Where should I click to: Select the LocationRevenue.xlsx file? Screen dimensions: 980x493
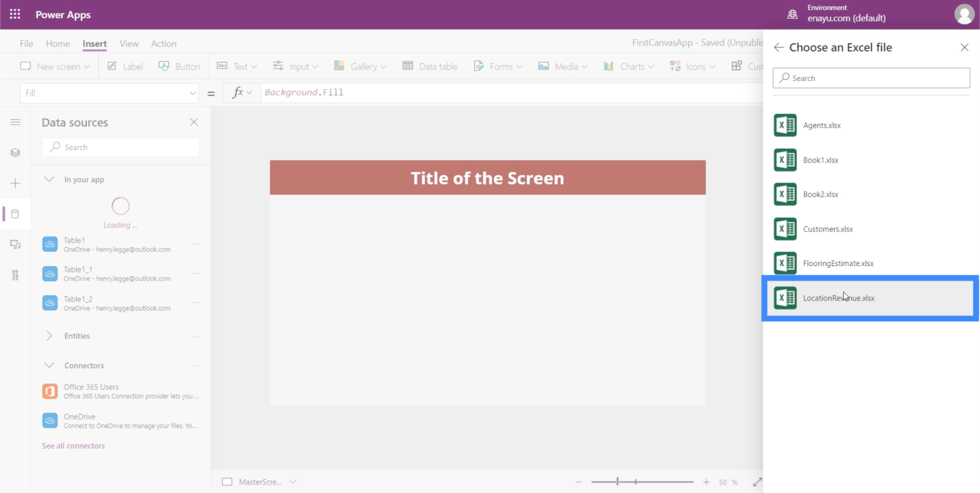coord(871,298)
